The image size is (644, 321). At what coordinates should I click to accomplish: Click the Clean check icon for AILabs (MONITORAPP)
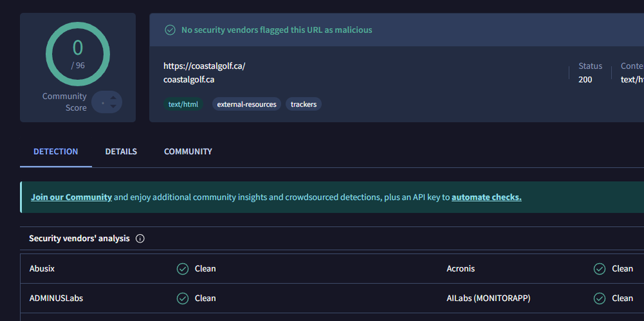pyautogui.click(x=600, y=298)
